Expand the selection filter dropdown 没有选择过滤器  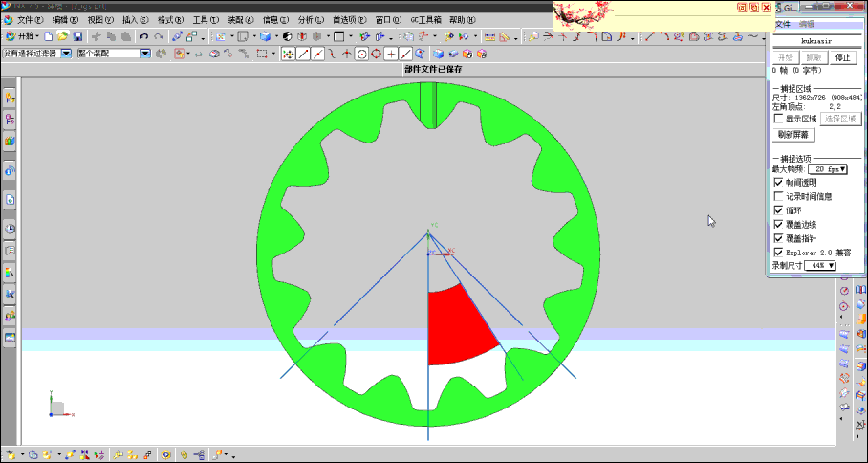66,54
